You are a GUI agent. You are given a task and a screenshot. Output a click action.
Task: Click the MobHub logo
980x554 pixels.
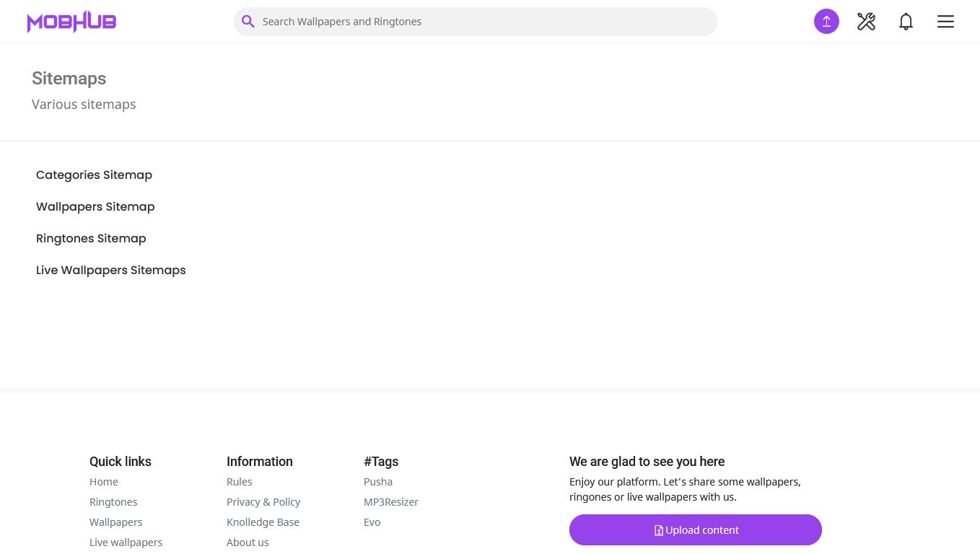pyautogui.click(x=71, y=22)
